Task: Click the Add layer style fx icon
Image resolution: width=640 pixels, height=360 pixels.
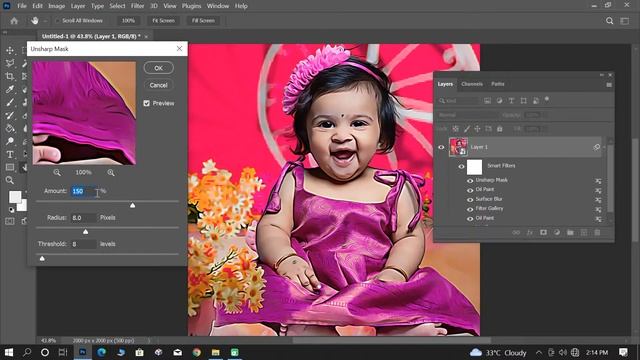Action: (x=530, y=233)
